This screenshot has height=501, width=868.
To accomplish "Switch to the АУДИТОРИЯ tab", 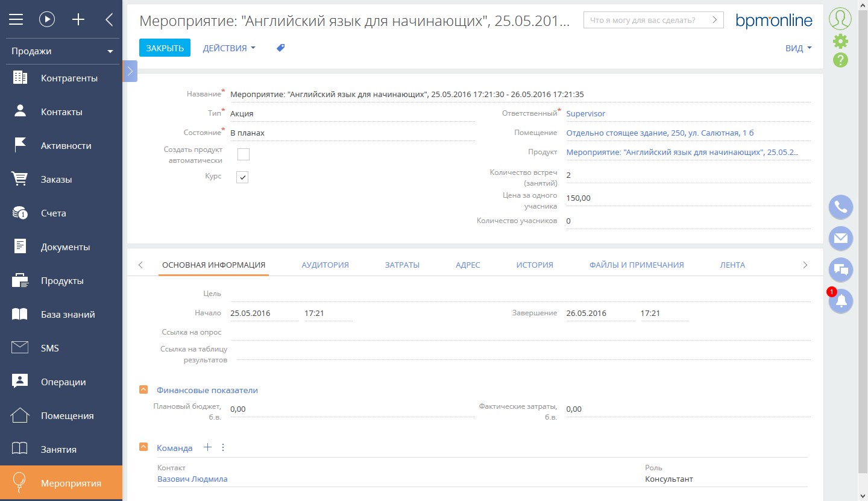I will pyautogui.click(x=325, y=264).
